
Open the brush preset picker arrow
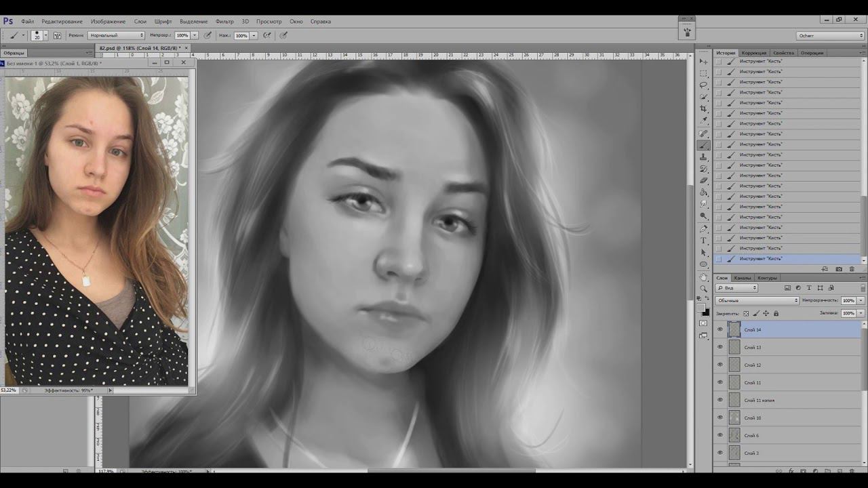[x=45, y=35]
